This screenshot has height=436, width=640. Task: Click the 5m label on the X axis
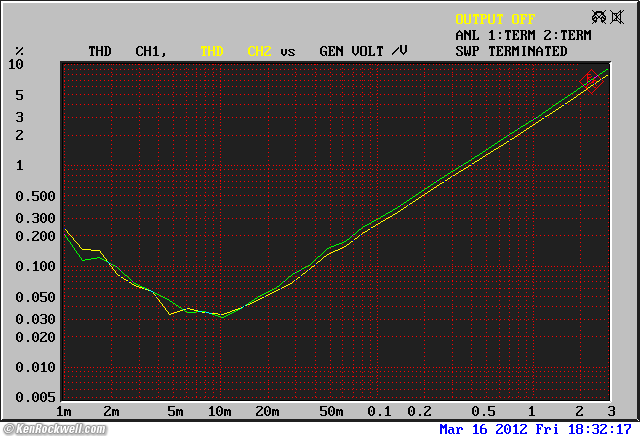click(175, 412)
